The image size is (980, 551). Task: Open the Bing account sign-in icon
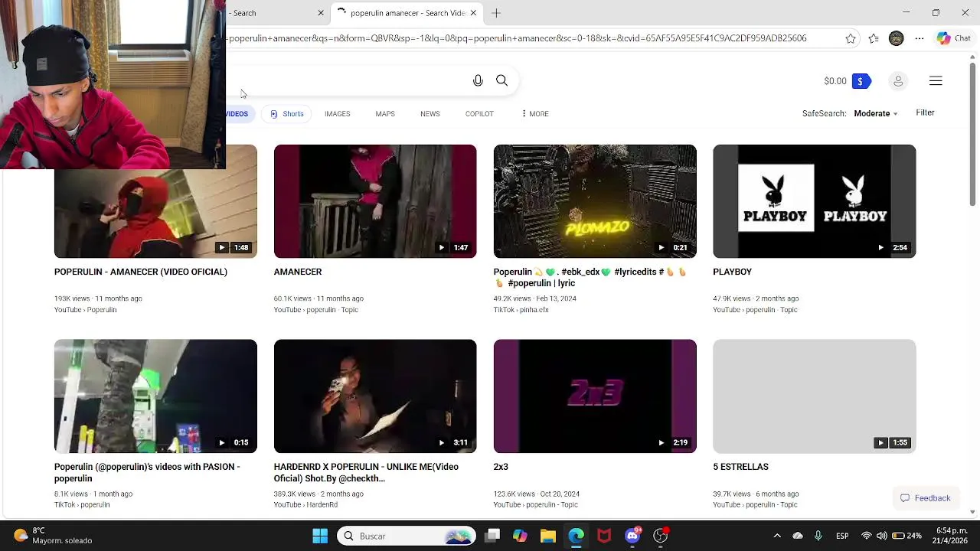898,81
